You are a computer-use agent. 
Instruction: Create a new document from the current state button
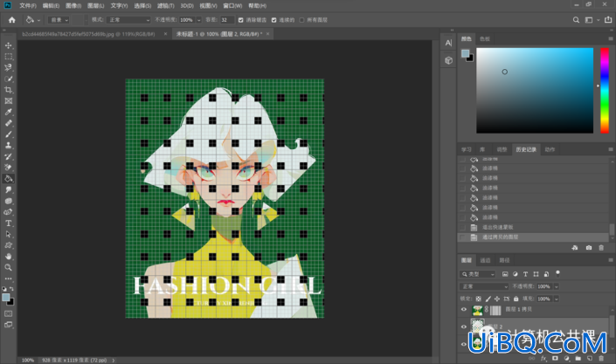(575, 248)
